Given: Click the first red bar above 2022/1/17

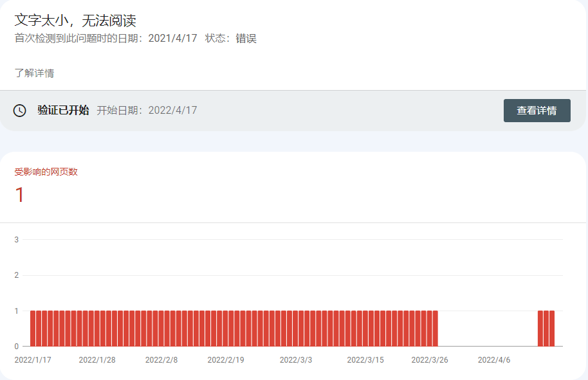Looking at the screenshot, I should click(33, 329).
